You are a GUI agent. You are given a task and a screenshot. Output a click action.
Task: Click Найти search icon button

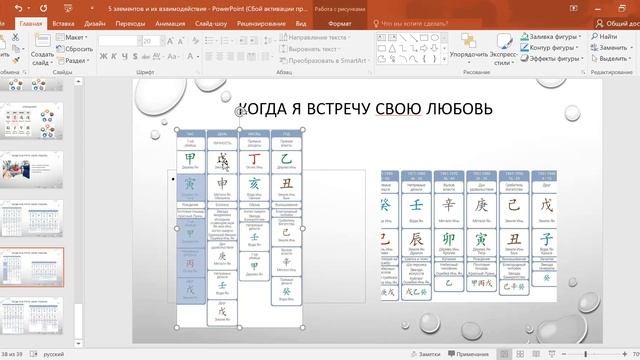pyautogui.click(x=604, y=36)
